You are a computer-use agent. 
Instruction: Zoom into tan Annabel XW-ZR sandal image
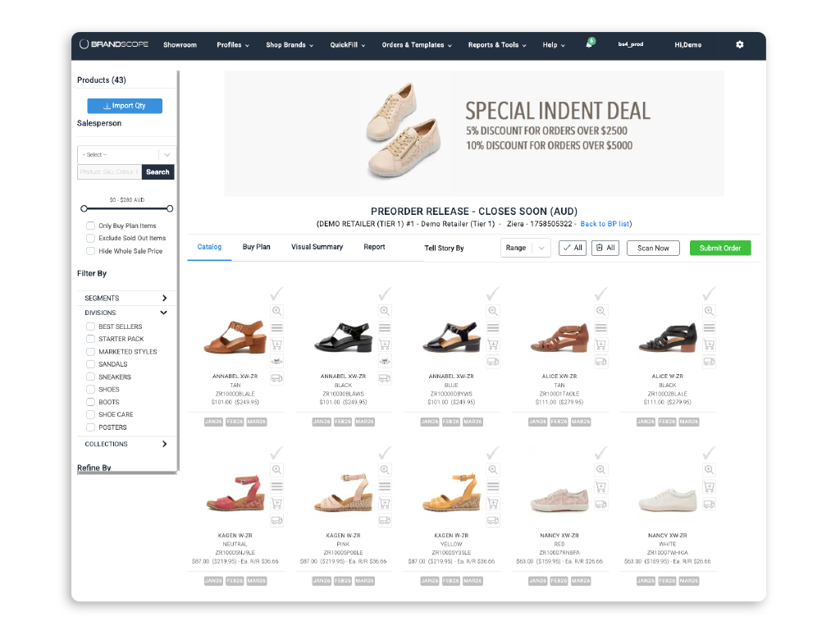point(276,311)
